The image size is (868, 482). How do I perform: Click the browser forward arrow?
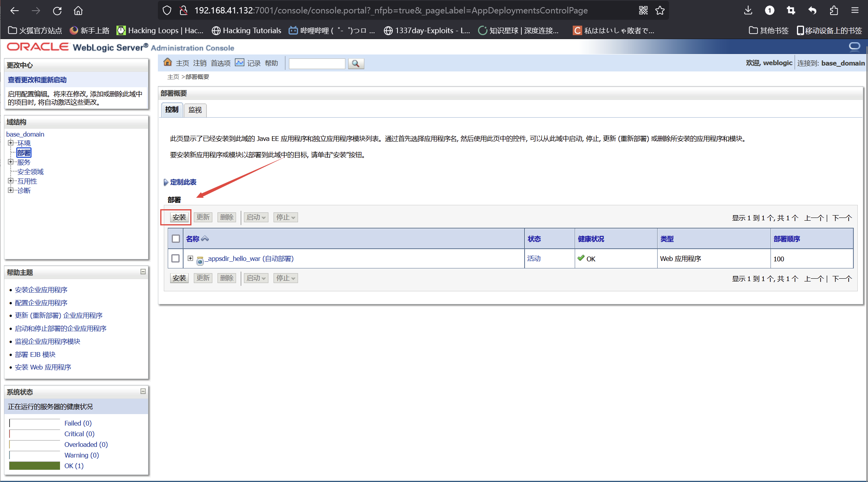[x=36, y=11]
